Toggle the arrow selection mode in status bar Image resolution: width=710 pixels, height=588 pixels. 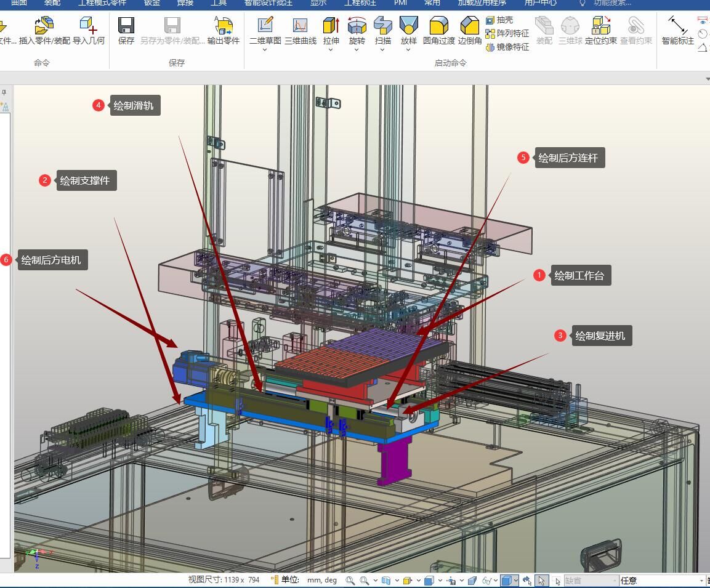click(x=541, y=580)
